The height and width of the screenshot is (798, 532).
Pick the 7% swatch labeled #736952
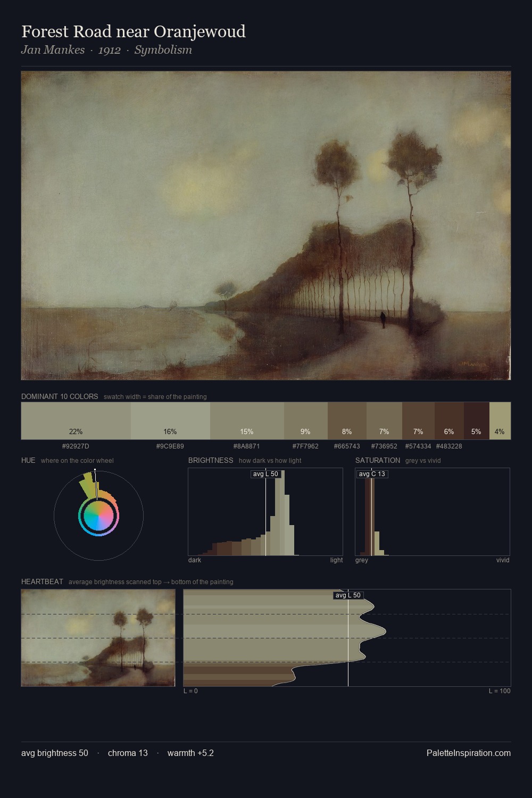(384, 421)
